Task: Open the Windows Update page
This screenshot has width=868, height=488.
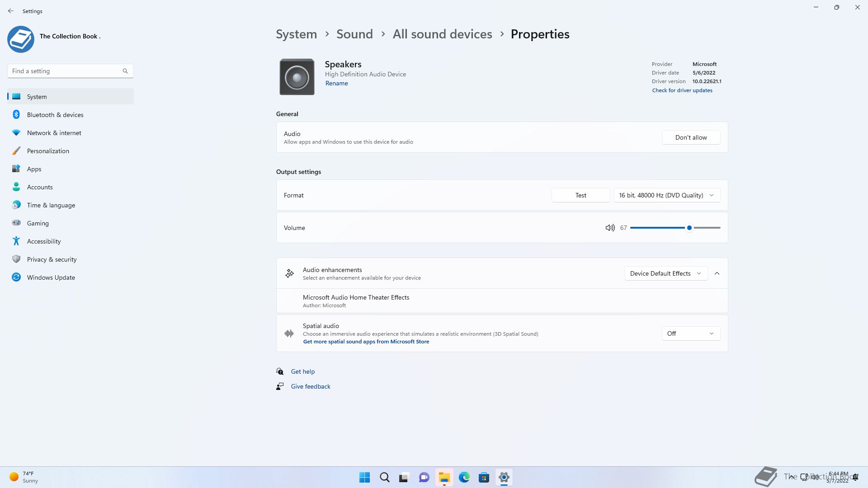Action: (71, 277)
